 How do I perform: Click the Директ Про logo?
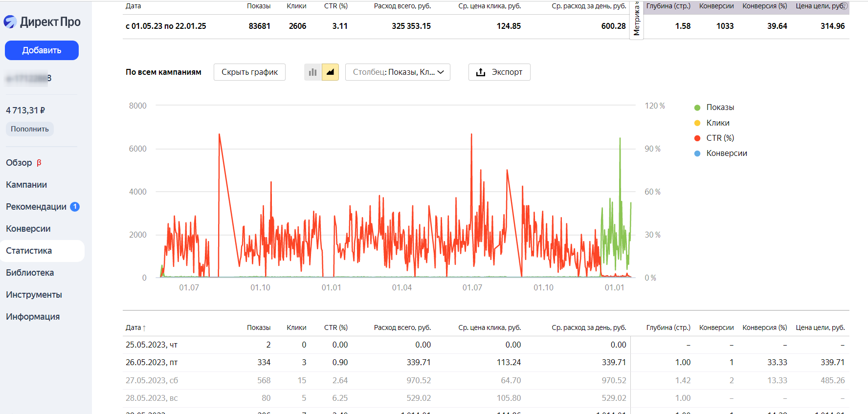coord(42,22)
